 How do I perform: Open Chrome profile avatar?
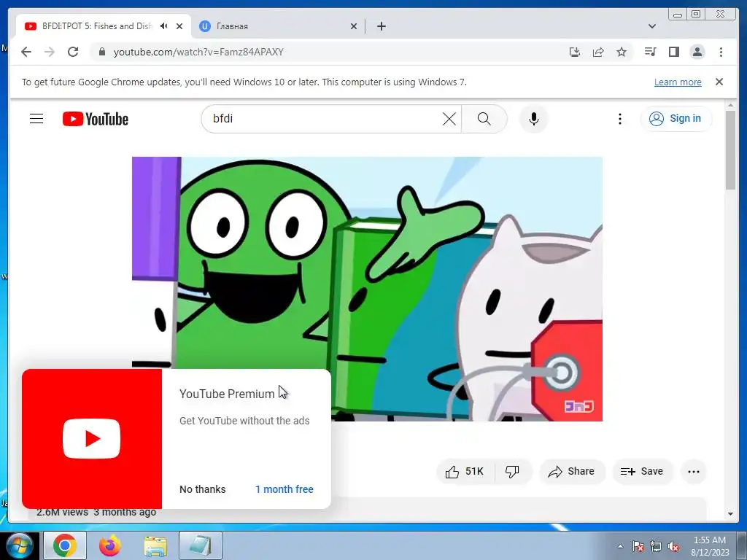697,52
